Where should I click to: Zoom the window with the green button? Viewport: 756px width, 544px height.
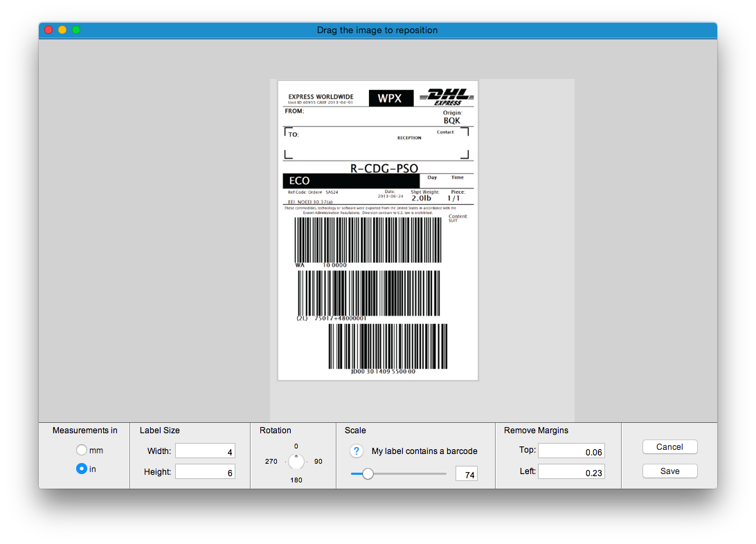click(76, 30)
